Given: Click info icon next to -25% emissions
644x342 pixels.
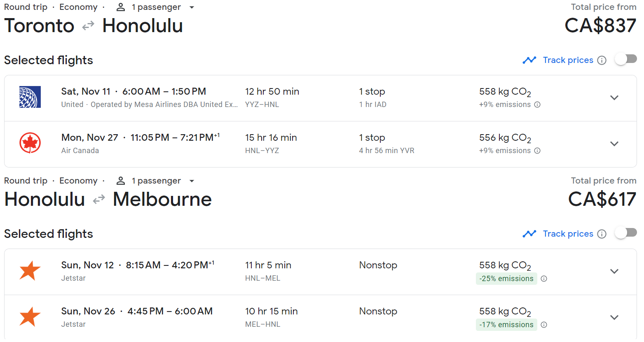Looking at the screenshot, I should [x=544, y=279].
